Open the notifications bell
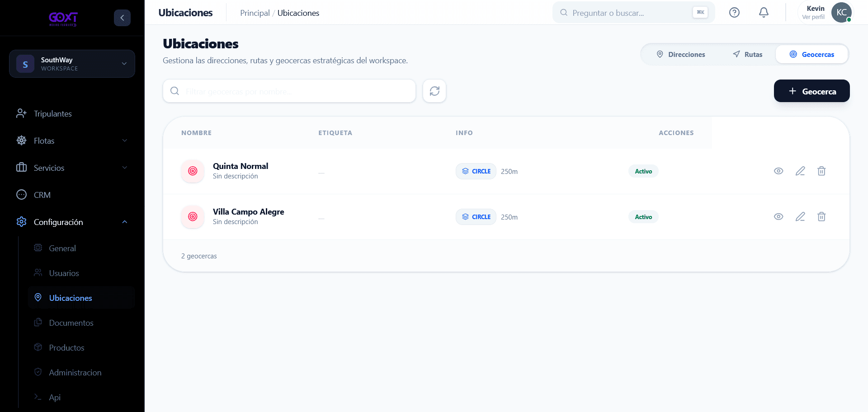868x412 pixels. (764, 13)
